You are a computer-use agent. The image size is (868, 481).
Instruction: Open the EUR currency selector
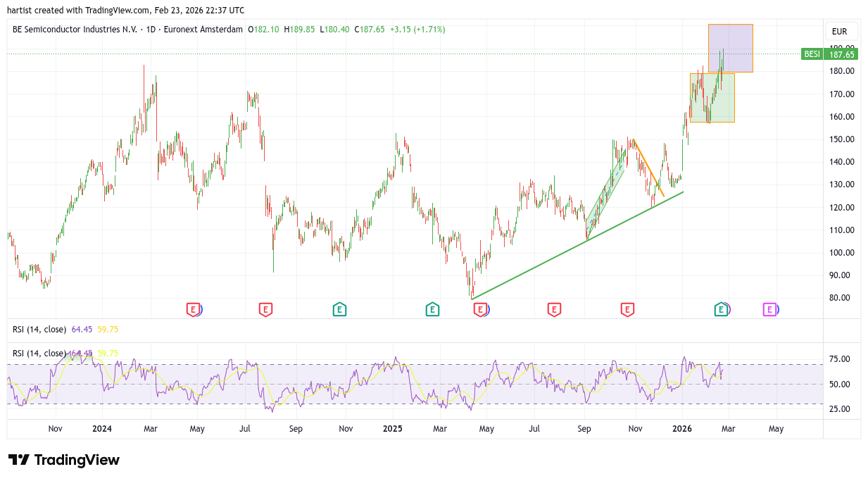click(839, 32)
